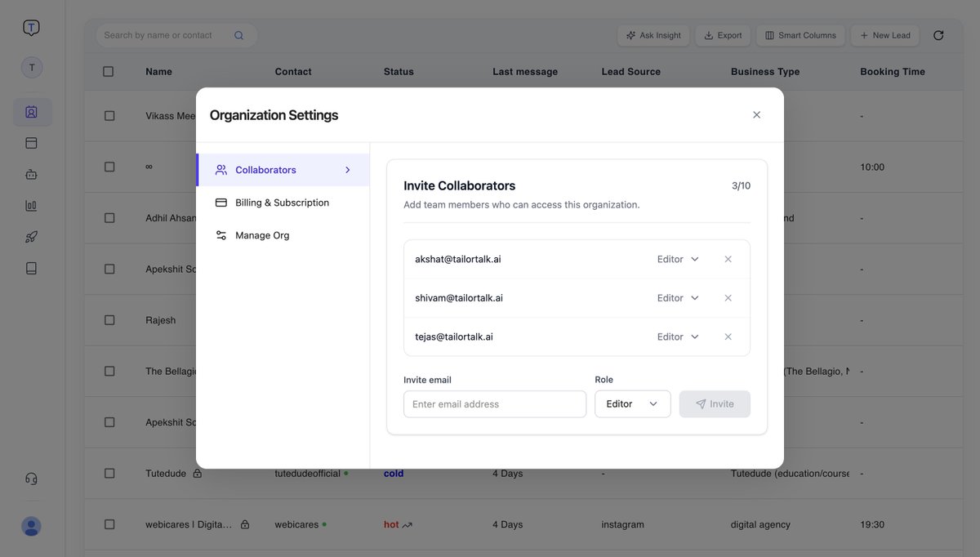Click the Enter email address field

point(494,403)
